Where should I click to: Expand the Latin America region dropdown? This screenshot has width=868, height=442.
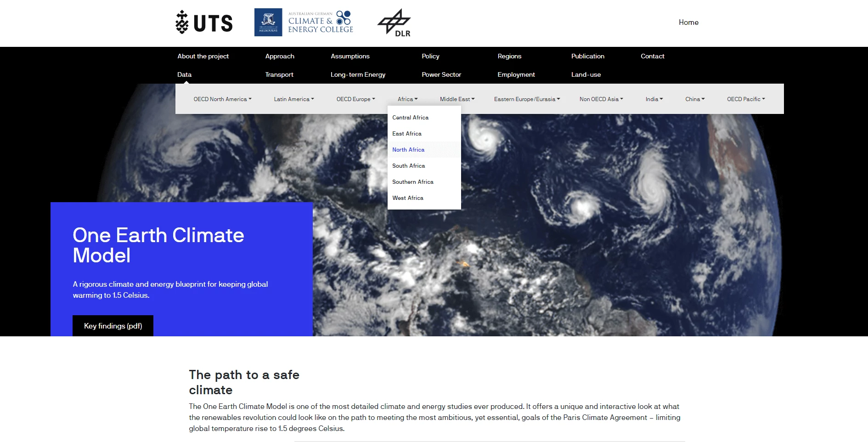294,99
